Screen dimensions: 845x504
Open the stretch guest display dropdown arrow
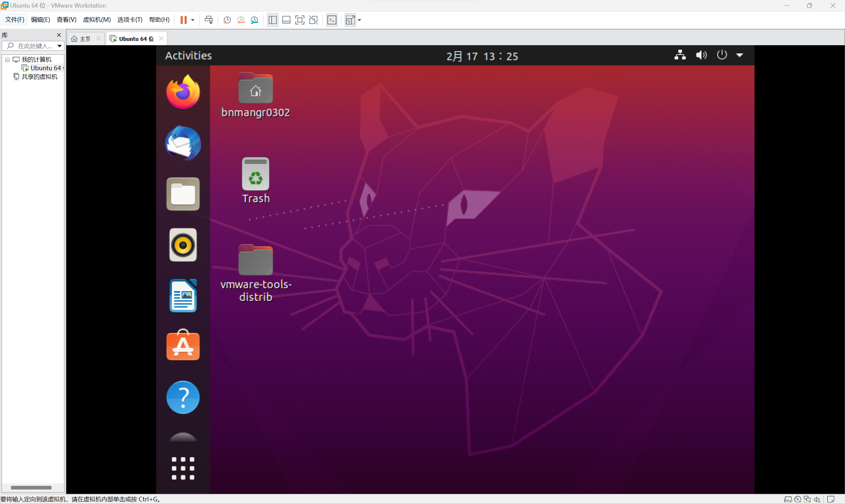click(x=359, y=20)
